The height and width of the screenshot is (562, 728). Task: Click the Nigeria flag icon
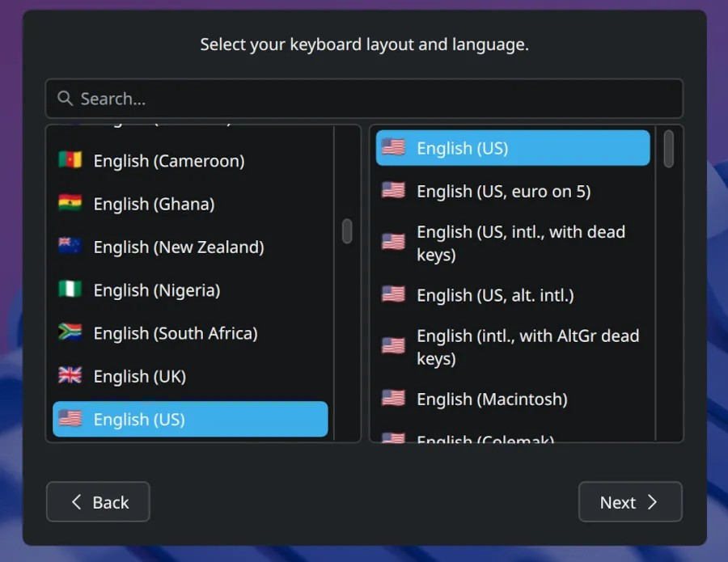pyautogui.click(x=70, y=289)
